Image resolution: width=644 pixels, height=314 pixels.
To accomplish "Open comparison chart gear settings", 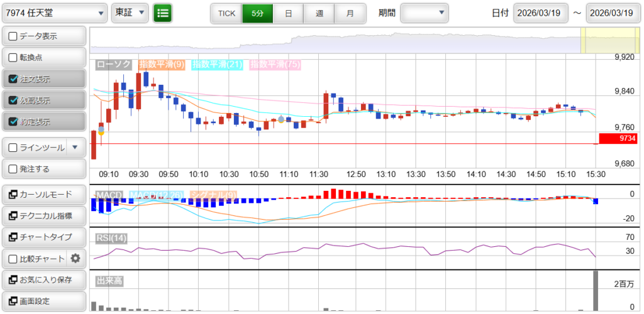I will [76, 258].
